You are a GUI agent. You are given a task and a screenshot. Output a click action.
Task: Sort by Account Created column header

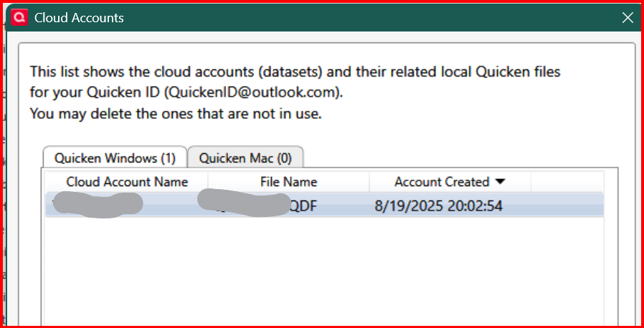click(450, 182)
